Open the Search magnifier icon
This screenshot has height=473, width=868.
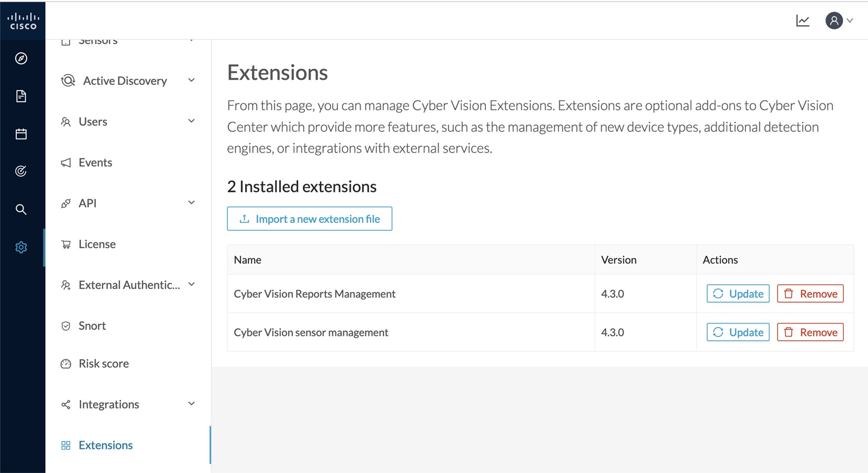click(21, 209)
